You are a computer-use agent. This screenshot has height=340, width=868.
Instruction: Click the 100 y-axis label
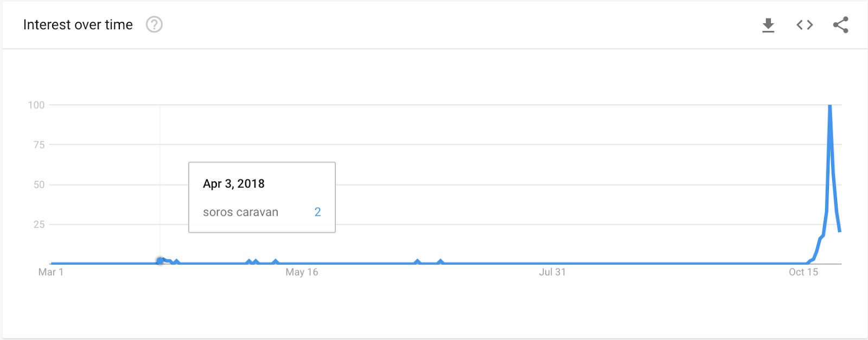(36, 105)
